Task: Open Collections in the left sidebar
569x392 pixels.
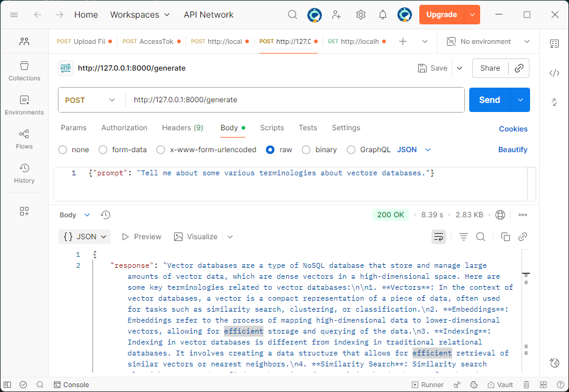Action: (x=24, y=71)
